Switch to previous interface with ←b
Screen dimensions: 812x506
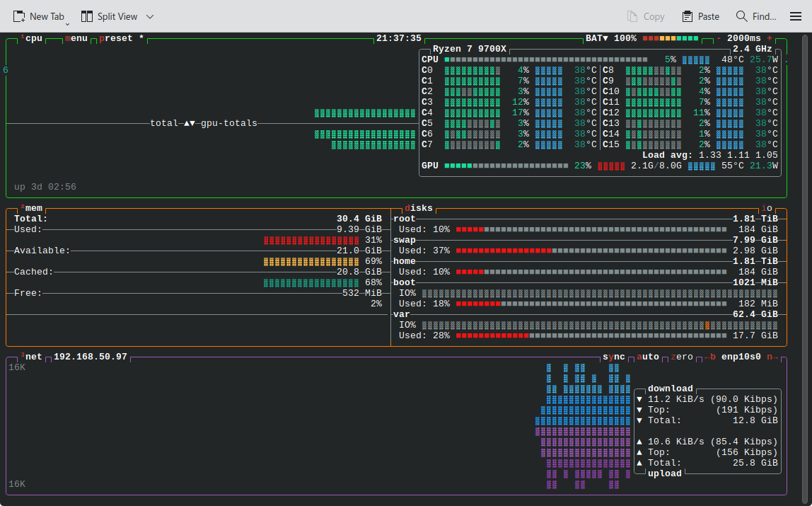(x=710, y=357)
